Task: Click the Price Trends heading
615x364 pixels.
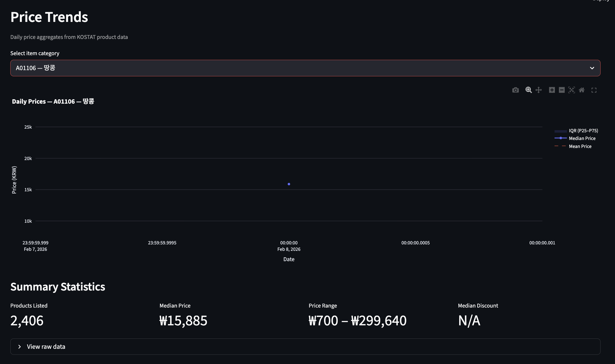Action: pos(49,17)
